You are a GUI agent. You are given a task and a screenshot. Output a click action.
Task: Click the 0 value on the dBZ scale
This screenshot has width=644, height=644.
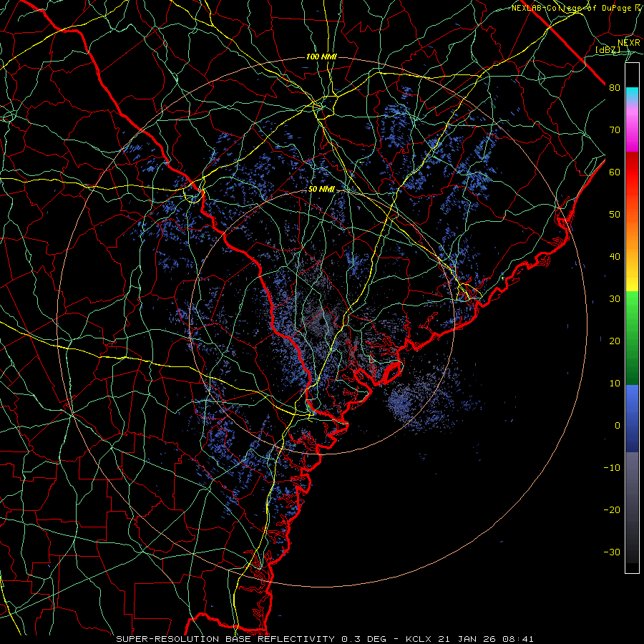click(x=618, y=426)
